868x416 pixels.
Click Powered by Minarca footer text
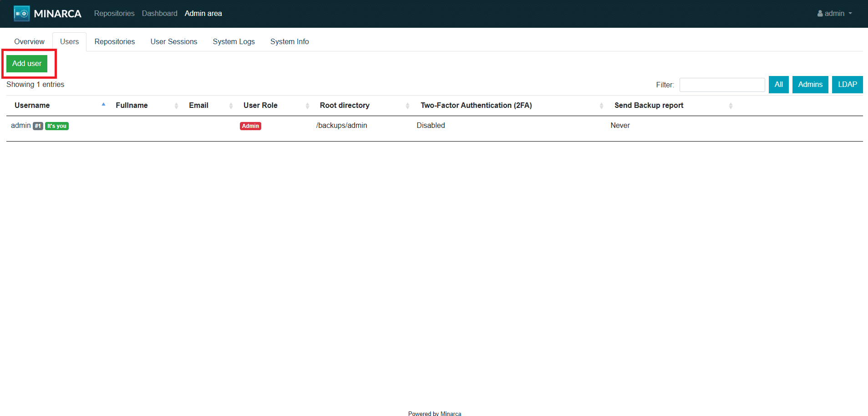tap(435, 413)
